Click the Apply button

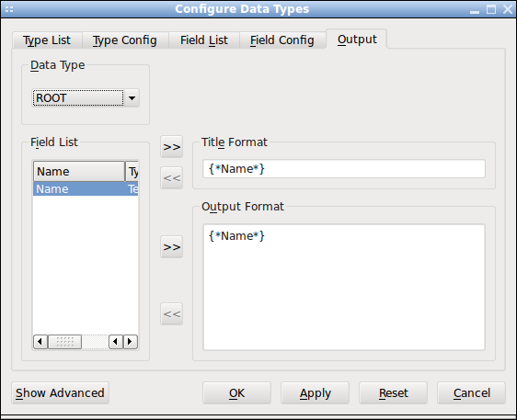click(x=315, y=393)
